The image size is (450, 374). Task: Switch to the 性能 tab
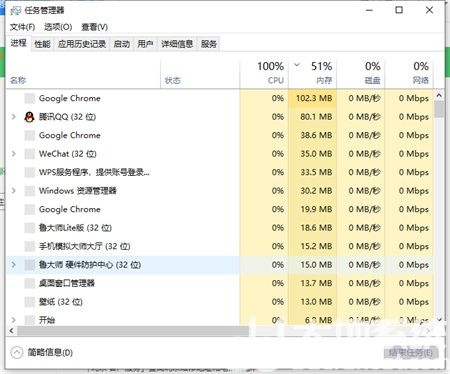pyautogui.click(x=42, y=44)
